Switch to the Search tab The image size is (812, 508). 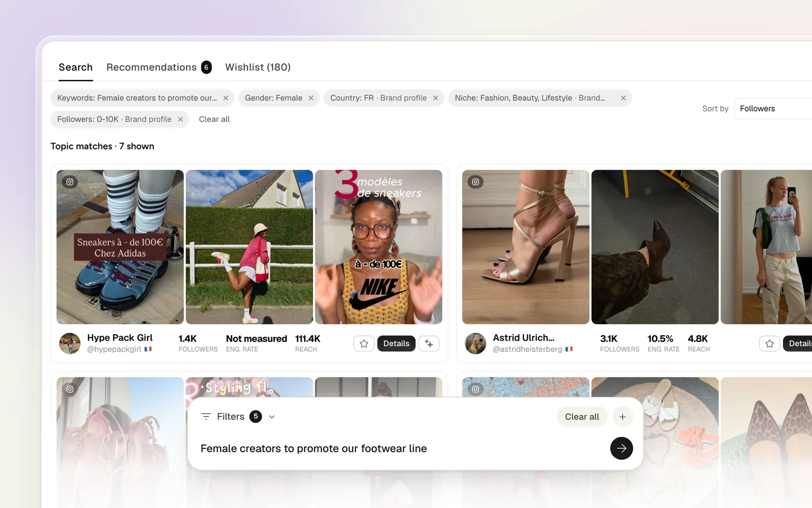click(76, 67)
